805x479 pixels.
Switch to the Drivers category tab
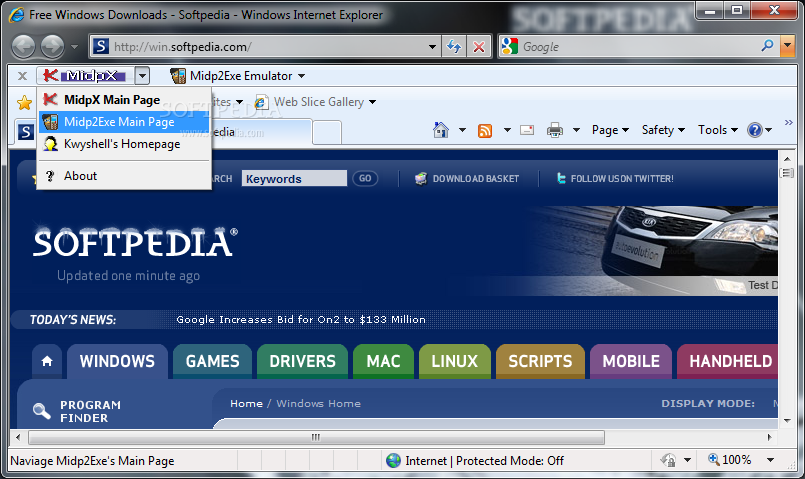tap(302, 361)
